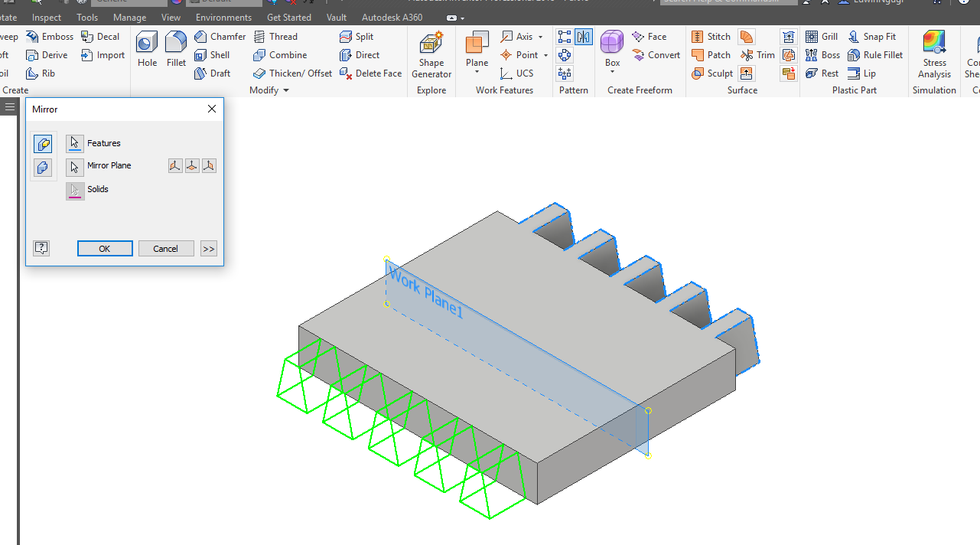This screenshot has width=980, height=545.
Task: Select the Trim surface tool
Action: click(x=757, y=55)
